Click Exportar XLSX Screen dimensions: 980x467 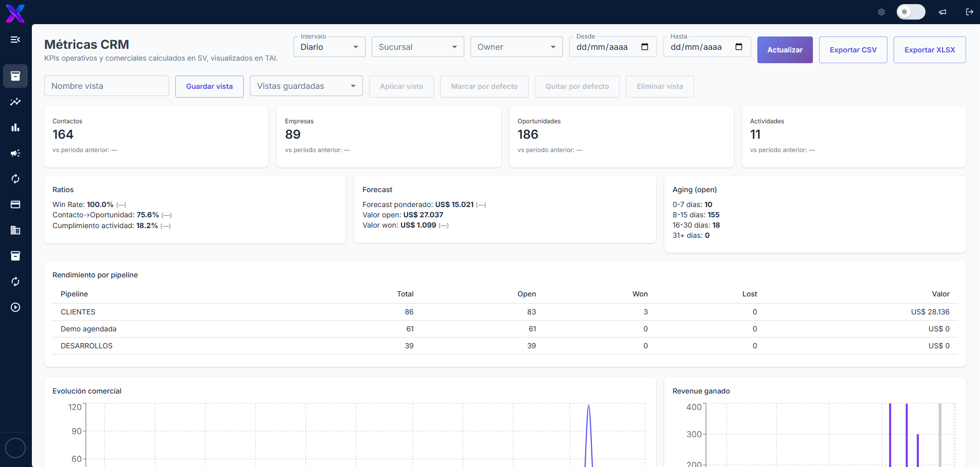pos(930,50)
